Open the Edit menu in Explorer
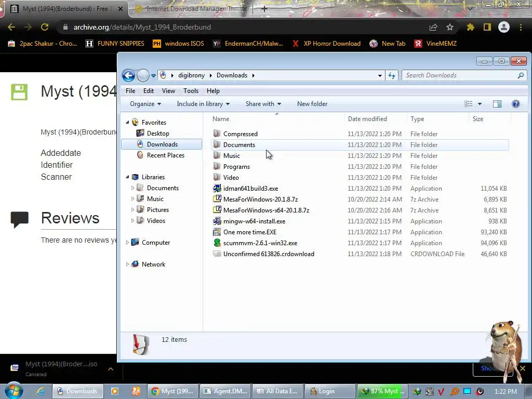Screen dimensions: 532x399 148,91
